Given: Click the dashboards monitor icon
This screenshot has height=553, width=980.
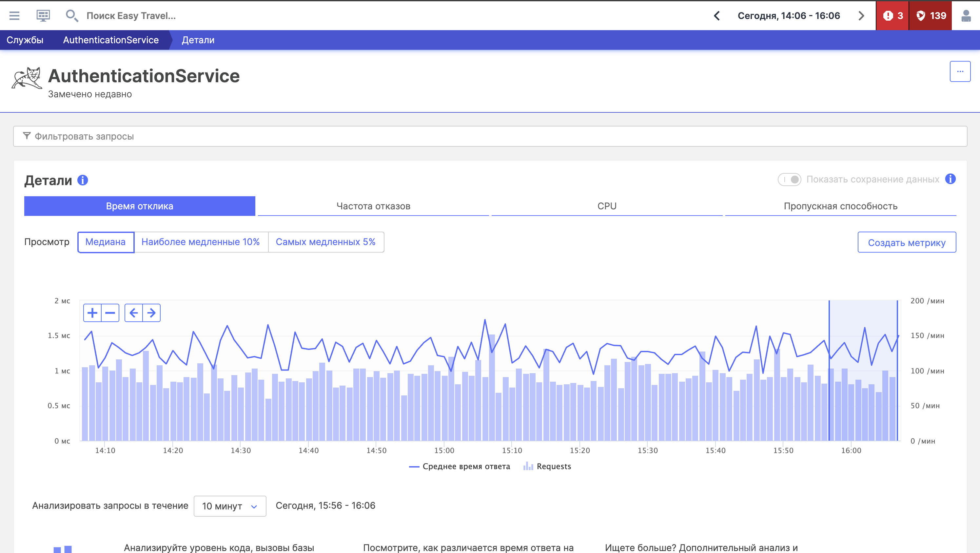Looking at the screenshot, I should pyautogui.click(x=43, y=16).
